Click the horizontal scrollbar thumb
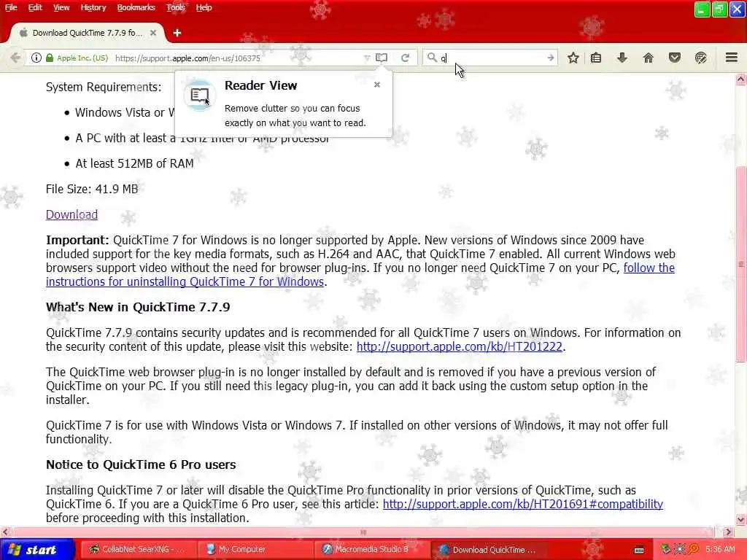The height and width of the screenshot is (560, 747). coord(363,532)
